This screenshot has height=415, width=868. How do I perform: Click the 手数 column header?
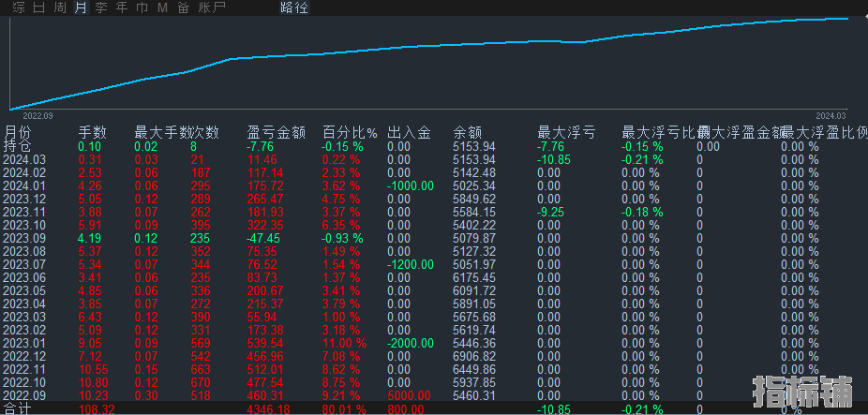pos(93,133)
